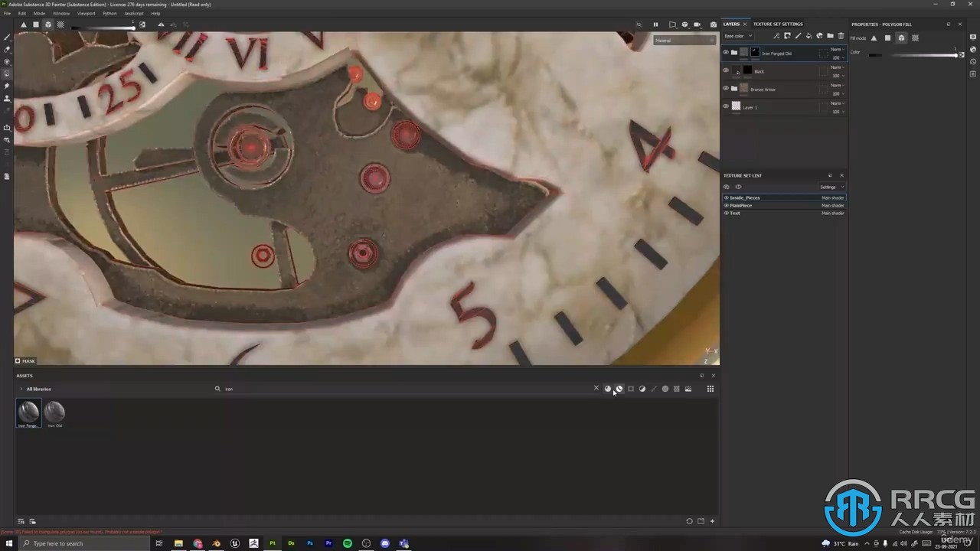Open the Base color channel dropdown
980x551 pixels.
click(x=739, y=36)
